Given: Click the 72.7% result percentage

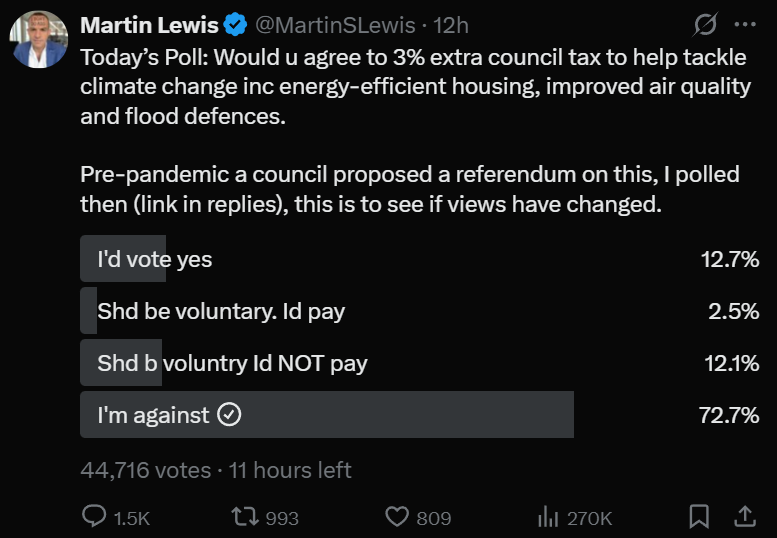Looking at the screenshot, I should click(729, 415).
